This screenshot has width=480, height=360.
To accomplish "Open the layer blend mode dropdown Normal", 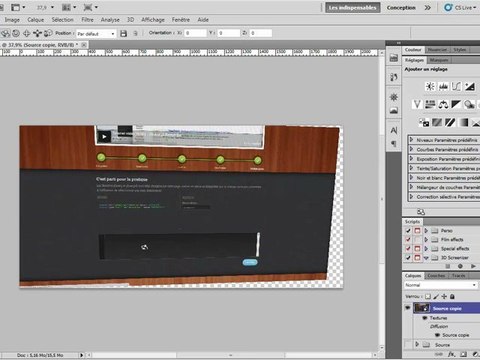I will (440, 285).
